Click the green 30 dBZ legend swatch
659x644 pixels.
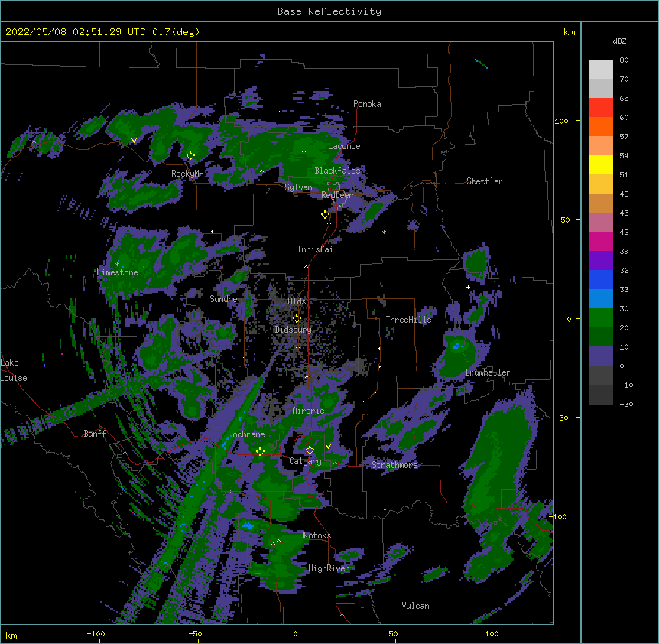click(x=601, y=318)
